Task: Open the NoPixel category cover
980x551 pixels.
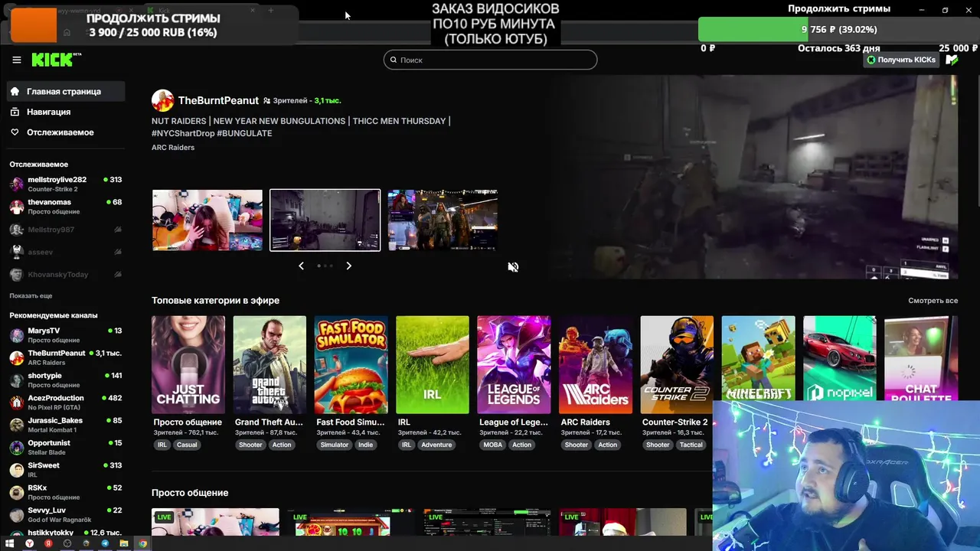Action: click(839, 358)
